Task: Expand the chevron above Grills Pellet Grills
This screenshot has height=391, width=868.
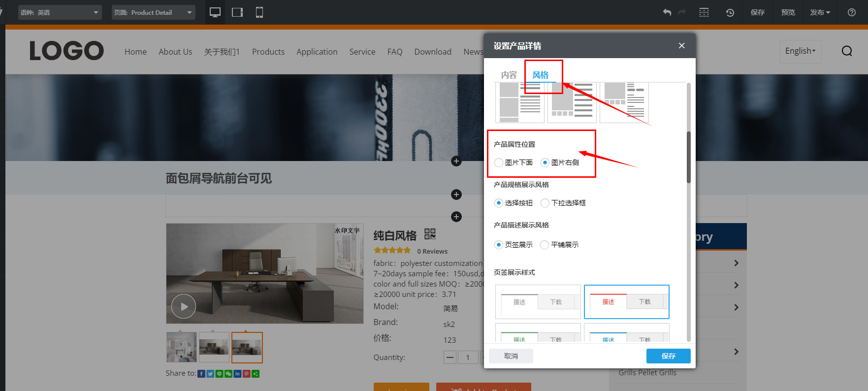Action: [736, 352]
